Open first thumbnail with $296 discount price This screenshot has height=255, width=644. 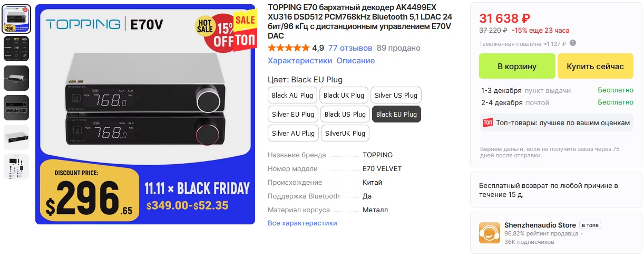(16, 19)
